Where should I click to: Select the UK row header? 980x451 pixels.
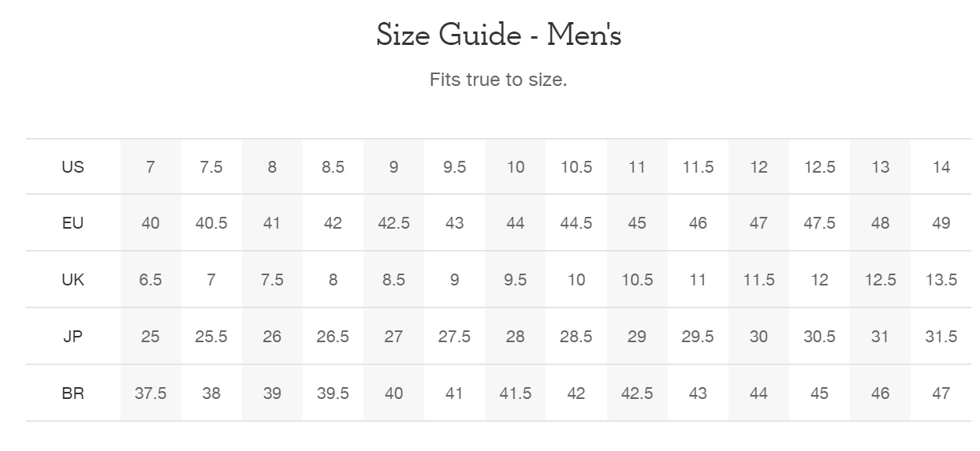(73, 280)
